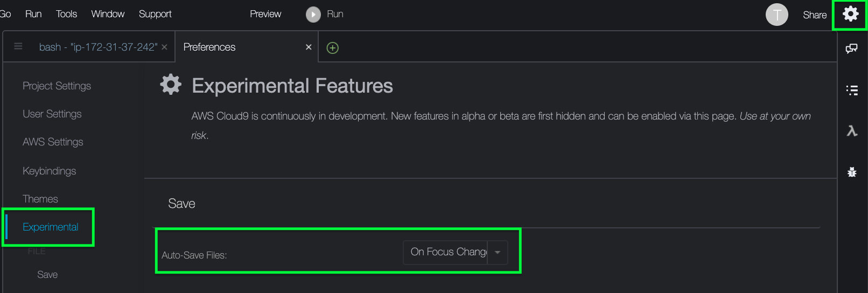Screen dimensions: 868x293
Task: Open the Go menu
Action: tap(5, 14)
